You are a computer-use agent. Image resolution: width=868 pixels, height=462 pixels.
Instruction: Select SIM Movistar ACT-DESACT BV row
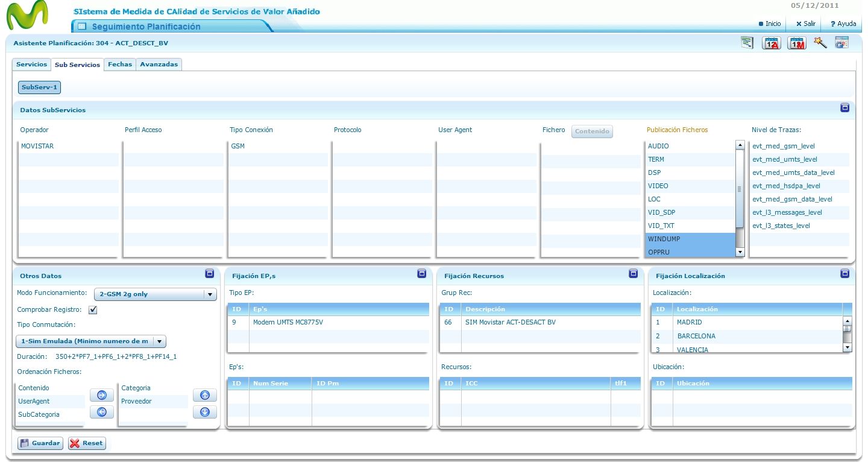click(540, 322)
